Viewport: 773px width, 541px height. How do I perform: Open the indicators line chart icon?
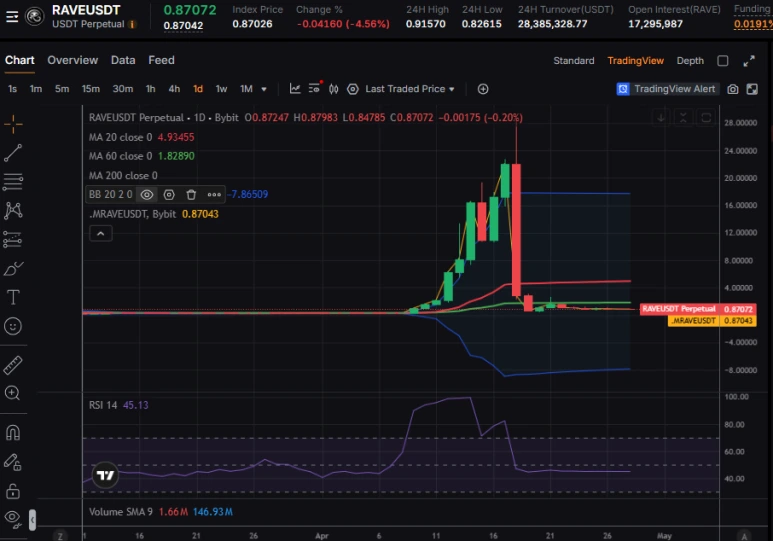[295, 89]
